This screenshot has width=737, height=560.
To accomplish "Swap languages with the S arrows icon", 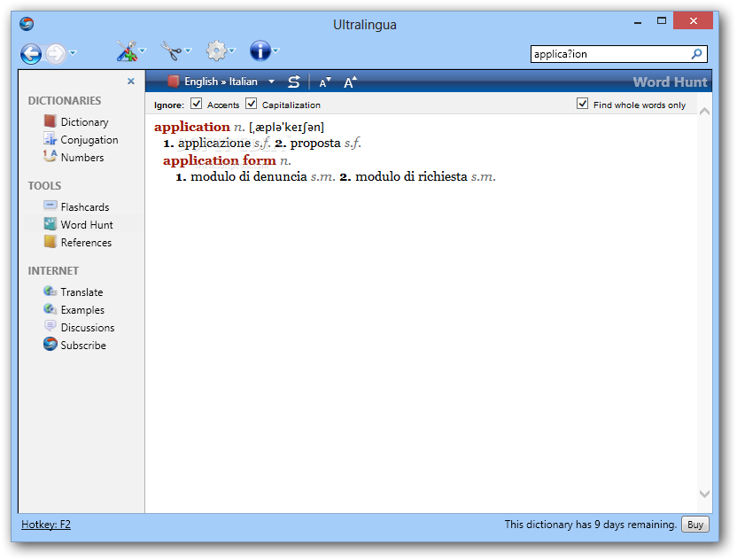I will point(294,82).
